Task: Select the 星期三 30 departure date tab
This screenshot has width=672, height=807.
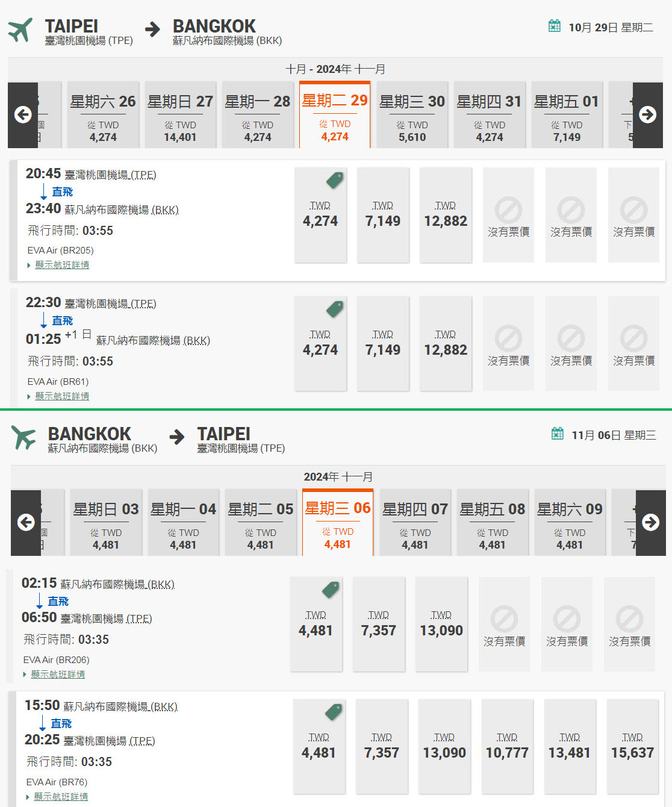Action: point(412,115)
